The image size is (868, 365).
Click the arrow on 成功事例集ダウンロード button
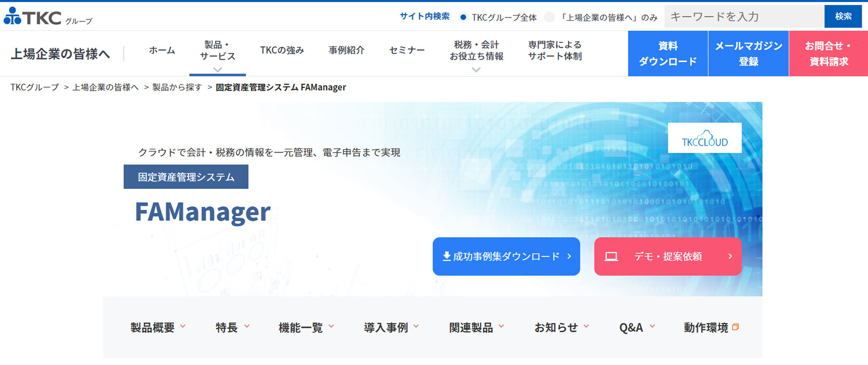[x=569, y=257]
